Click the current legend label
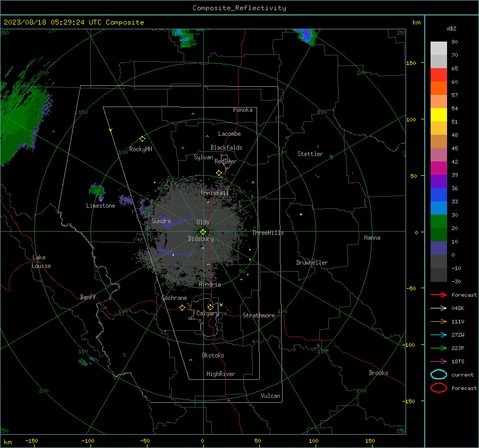 [463, 374]
